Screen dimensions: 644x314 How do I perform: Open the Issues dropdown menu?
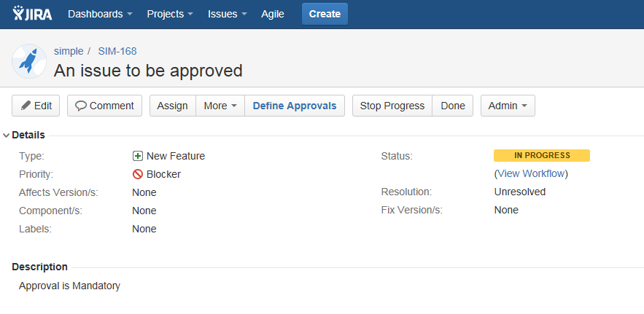tap(227, 14)
